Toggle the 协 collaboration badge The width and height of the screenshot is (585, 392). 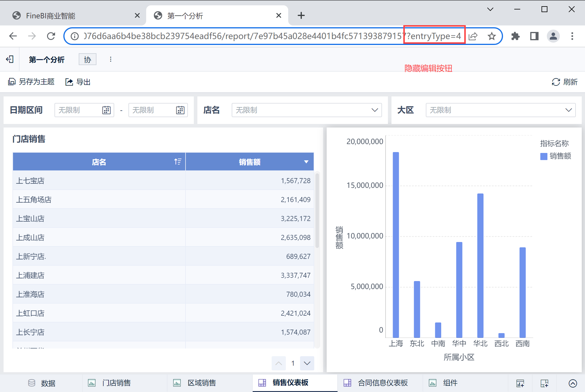[87, 59]
